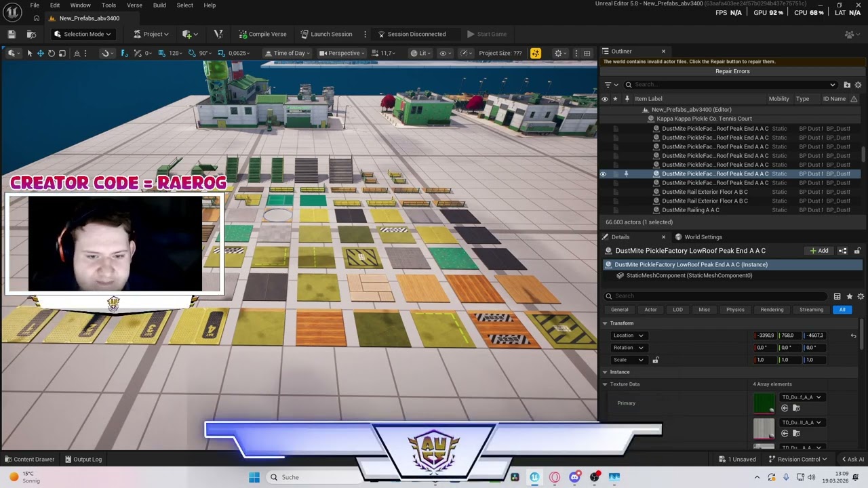Open the content browse folder icon in toolbar
The height and width of the screenshot is (488, 868).
point(31,34)
